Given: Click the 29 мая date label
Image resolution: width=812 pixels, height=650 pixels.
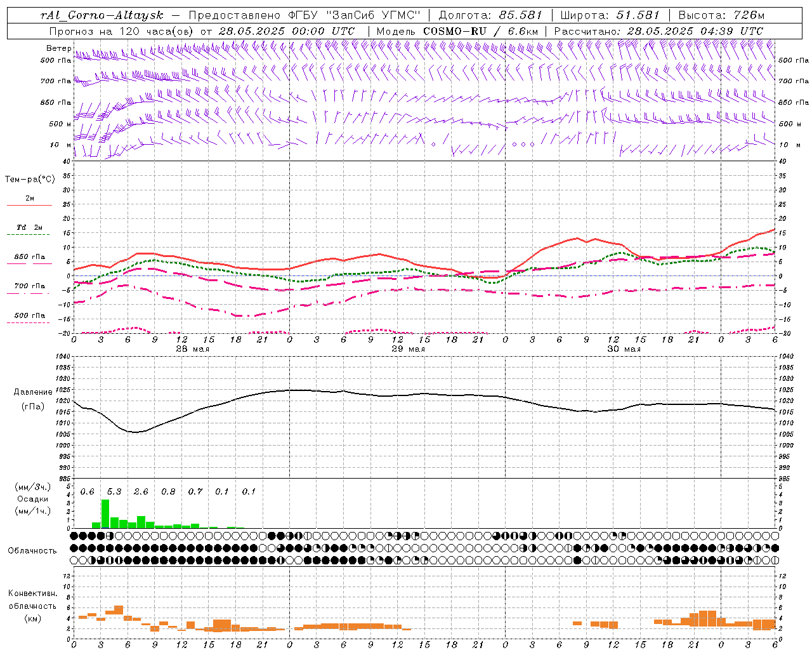Looking at the screenshot, I should click(x=408, y=349).
